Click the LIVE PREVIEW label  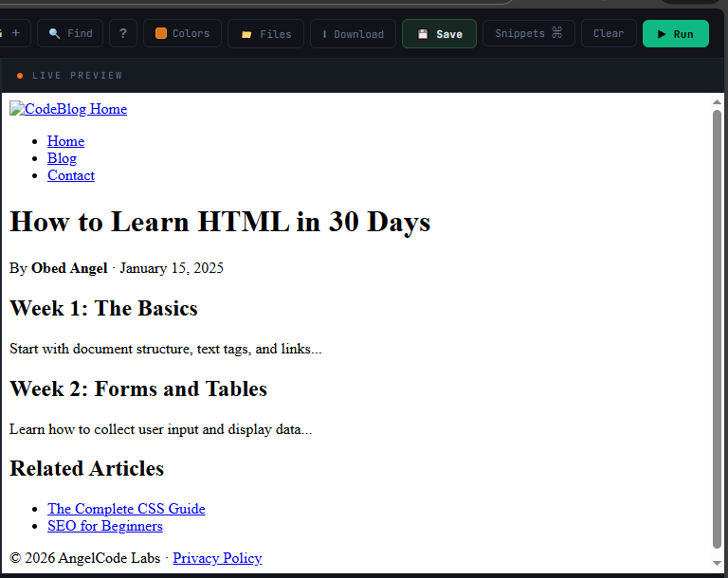[x=77, y=75]
